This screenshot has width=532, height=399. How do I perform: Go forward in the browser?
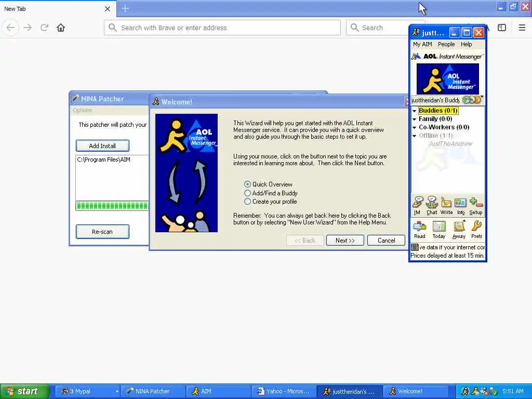point(28,28)
